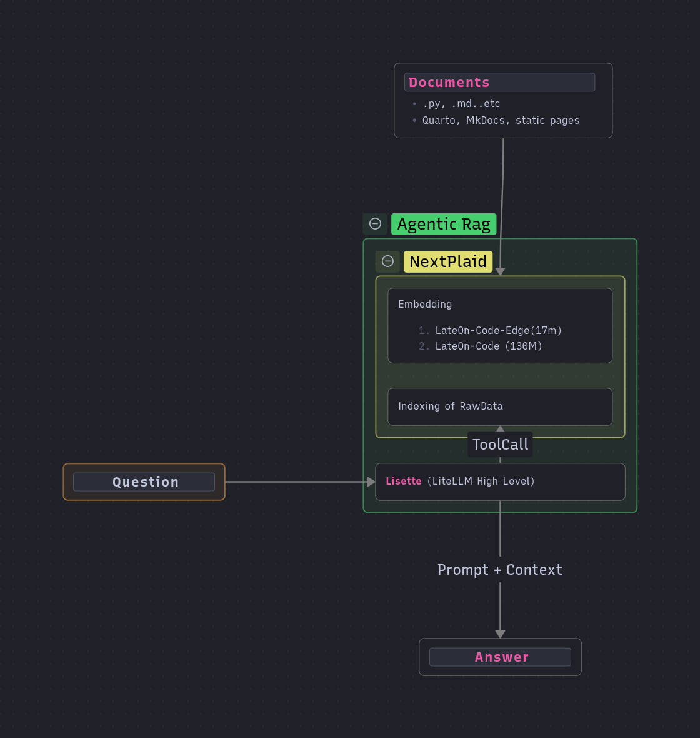This screenshot has width=700, height=738.
Task: Click 'Quarto, MkDocs, static pages' bullet
Action: (501, 121)
